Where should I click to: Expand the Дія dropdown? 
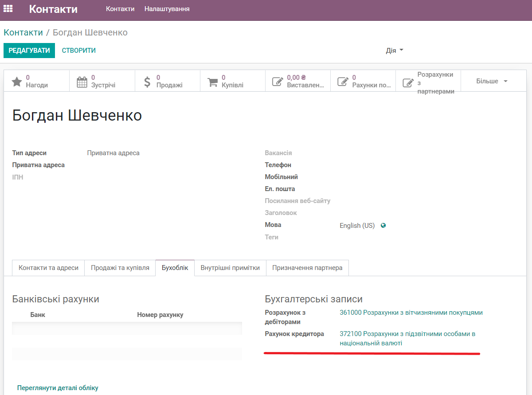click(394, 51)
